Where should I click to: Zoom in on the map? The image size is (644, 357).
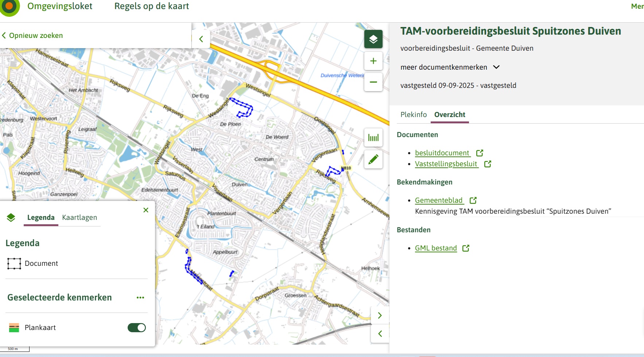click(x=373, y=61)
